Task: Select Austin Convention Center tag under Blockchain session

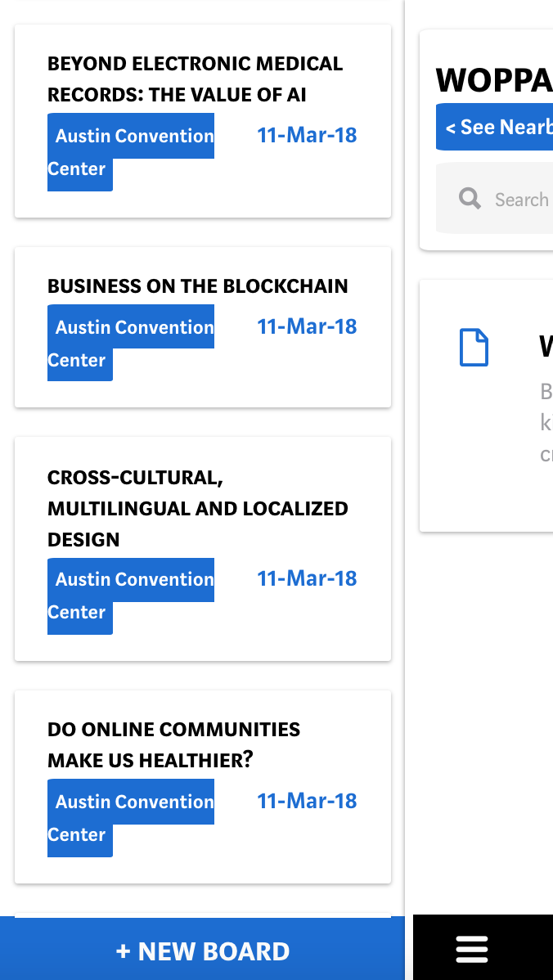Action: coord(131,343)
